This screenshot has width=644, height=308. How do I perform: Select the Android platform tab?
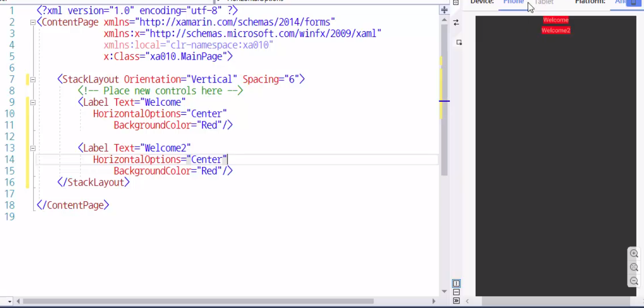click(620, 3)
